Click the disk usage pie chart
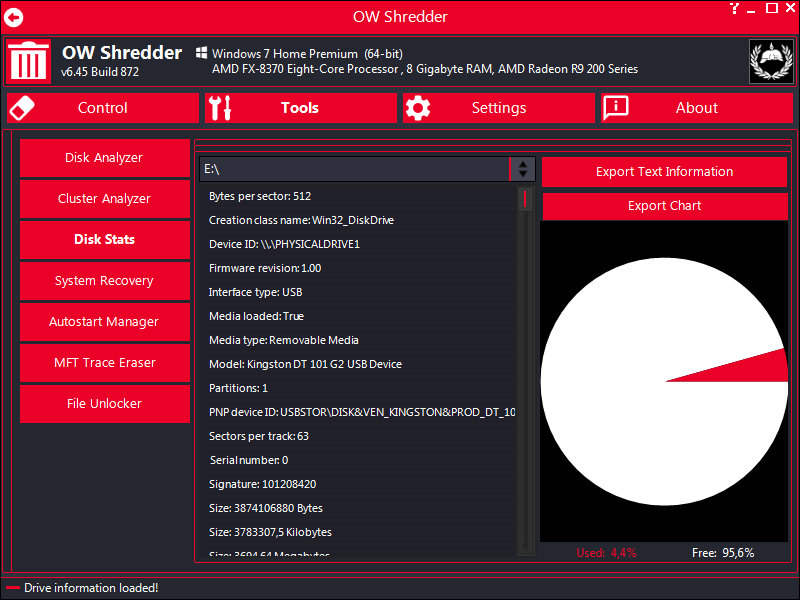This screenshot has width=800, height=600. [x=664, y=381]
